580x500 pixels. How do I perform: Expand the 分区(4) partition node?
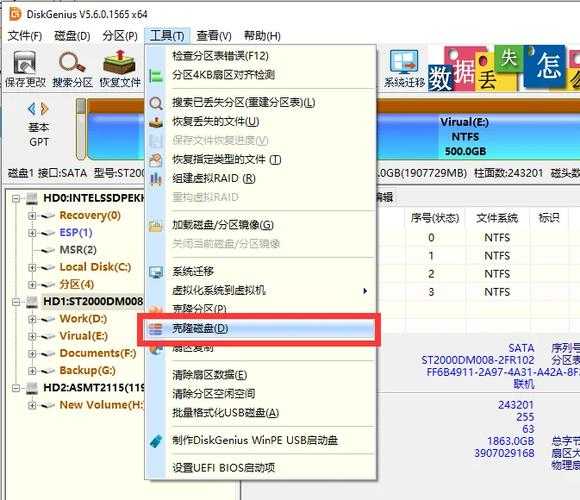pyautogui.click(x=32, y=285)
